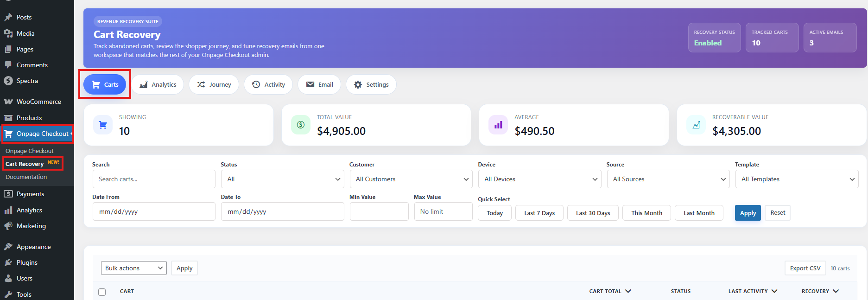Sort by Cart Total column arrow
Image resolution: width=868 pixels, height=300 pixels.
[x=628, y=291]
